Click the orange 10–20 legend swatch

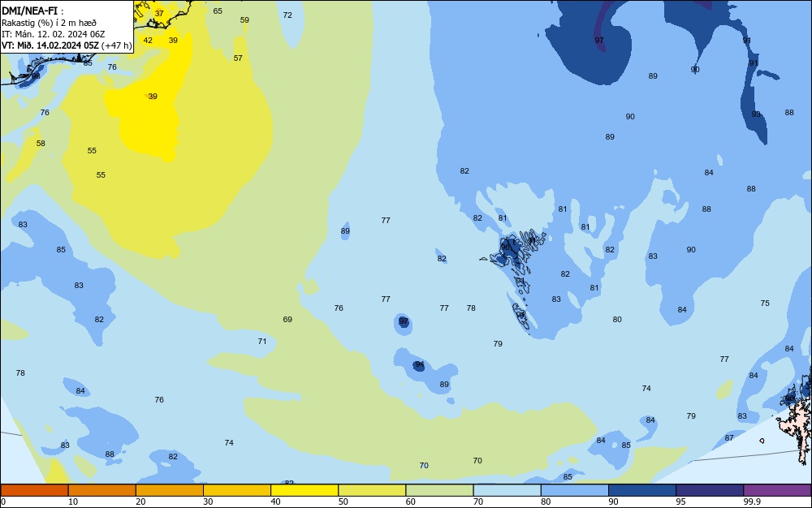click(102, 490)
